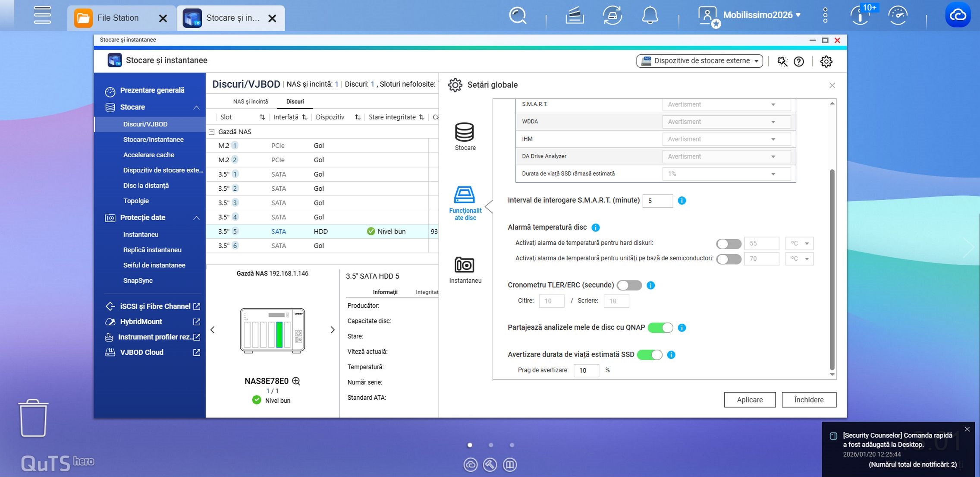
Task: Click the S.M.A.R.T. polling interval field
Action: pyautogui.click(x=657, y=201)
